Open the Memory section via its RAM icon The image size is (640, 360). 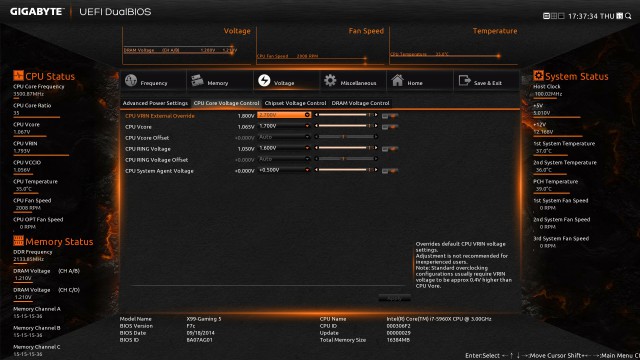(197, 80)
